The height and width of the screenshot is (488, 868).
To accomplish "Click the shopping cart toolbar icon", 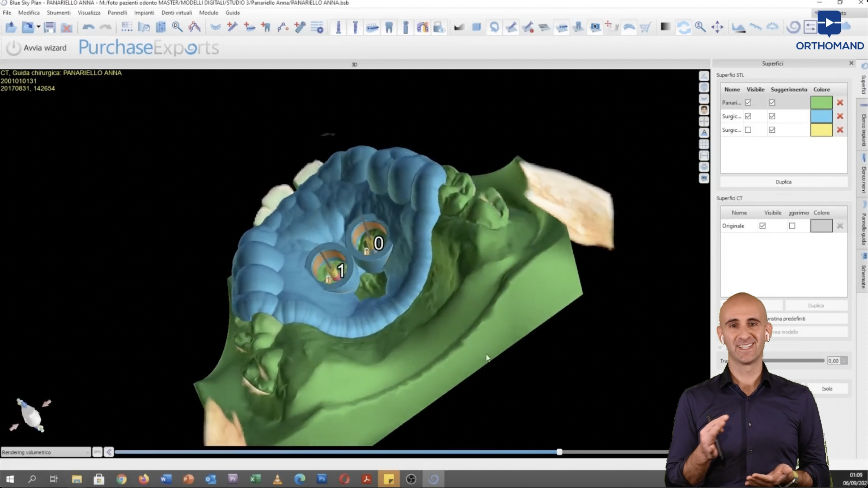I will tap(645, 27).
